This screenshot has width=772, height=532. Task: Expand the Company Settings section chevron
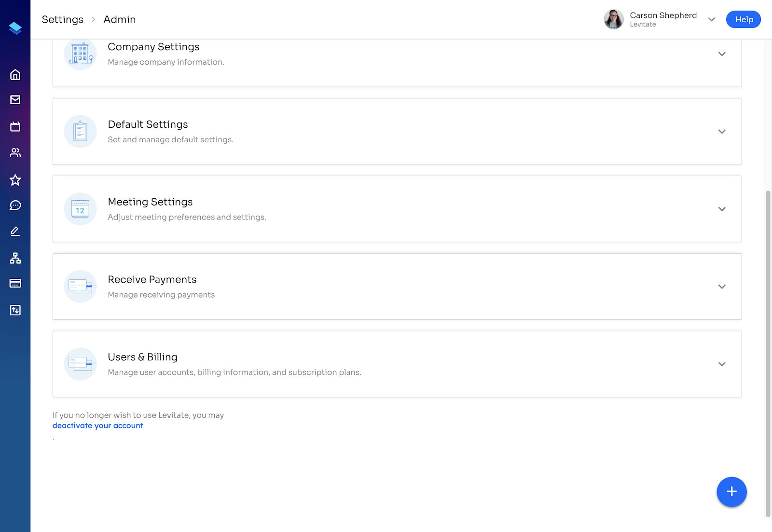point(722,54)
